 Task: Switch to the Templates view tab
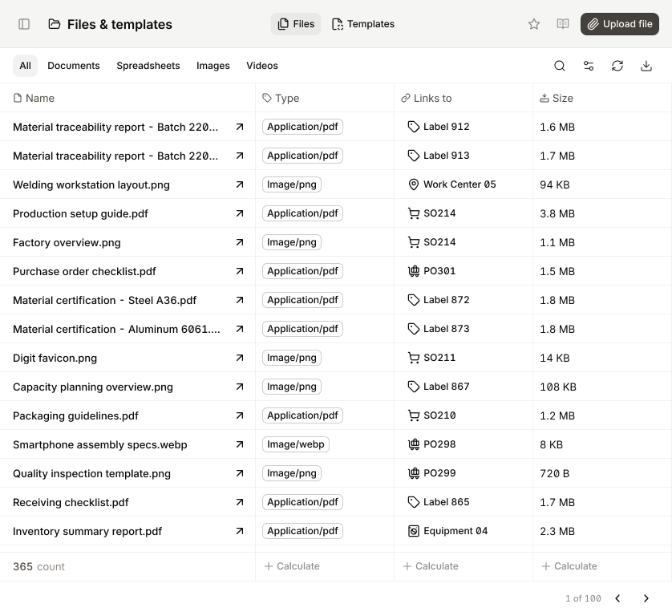[x=363, y=24]
